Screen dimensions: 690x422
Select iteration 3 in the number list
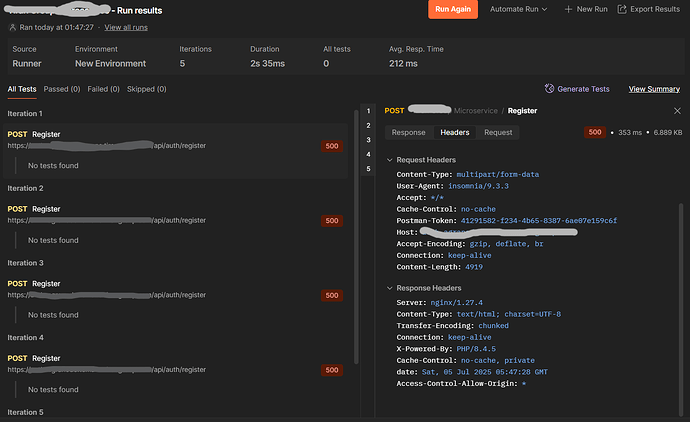(x=368, y=140)
